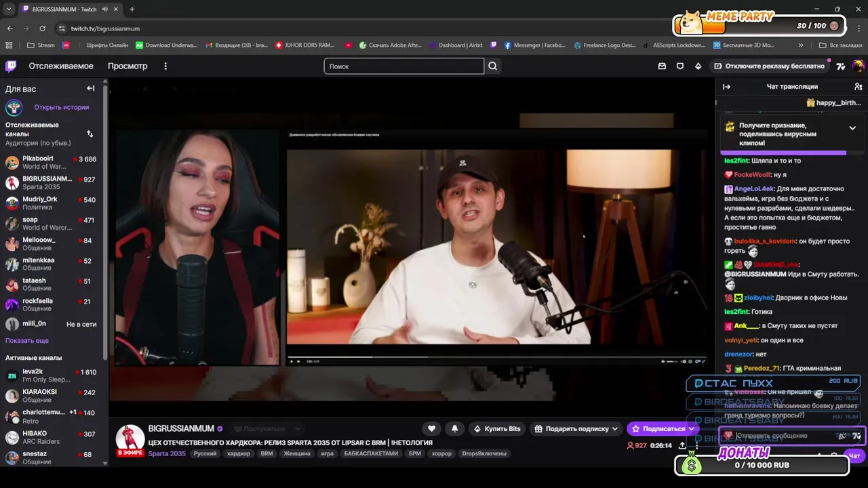
Task: Share the stream using upload icon
Action: pyautogui.click(x=682, y=445)
